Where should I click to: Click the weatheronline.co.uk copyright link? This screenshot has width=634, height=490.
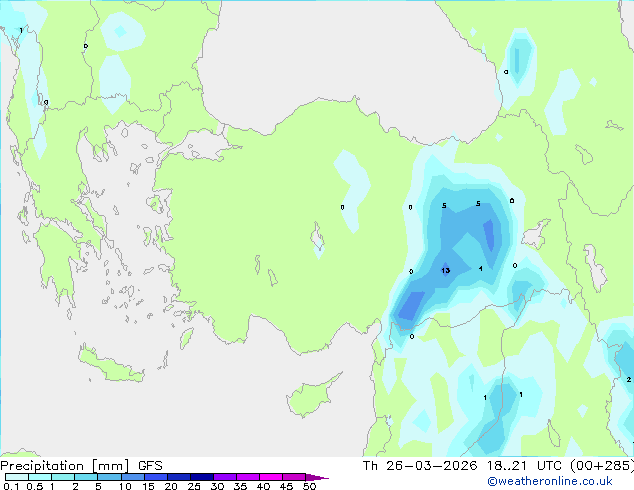pos(550,481)
